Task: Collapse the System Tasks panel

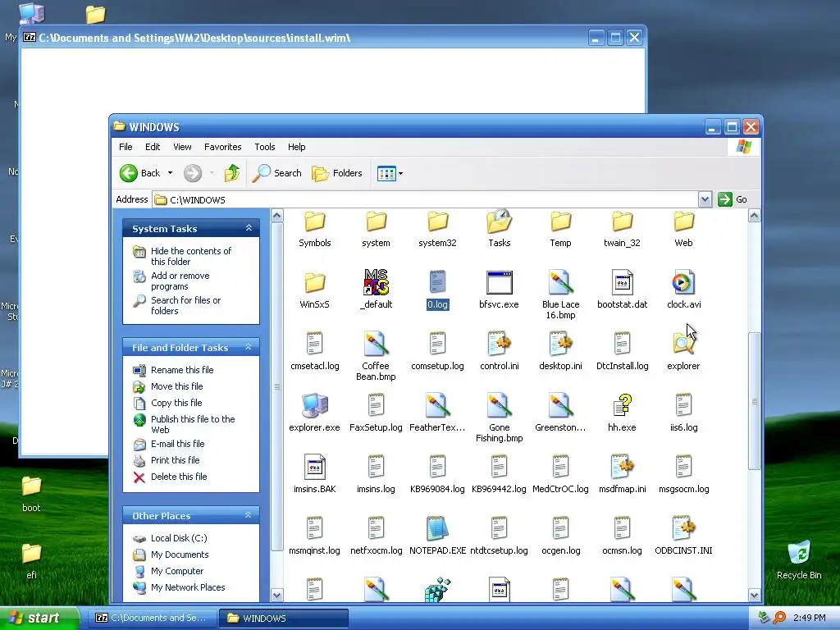Action: coord(249,228)
